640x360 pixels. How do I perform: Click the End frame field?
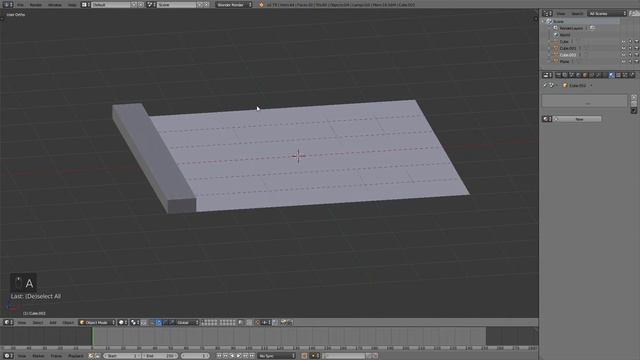click(x=160, y=356)
